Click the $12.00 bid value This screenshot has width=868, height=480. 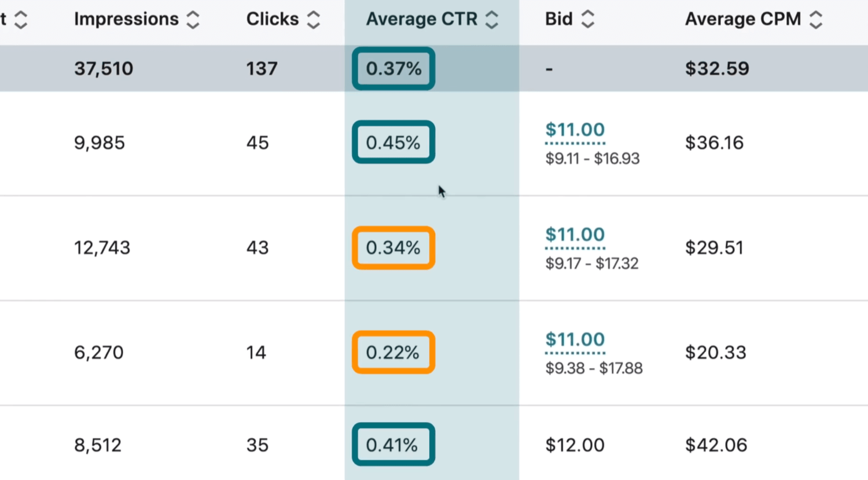(x=575, y=445)
